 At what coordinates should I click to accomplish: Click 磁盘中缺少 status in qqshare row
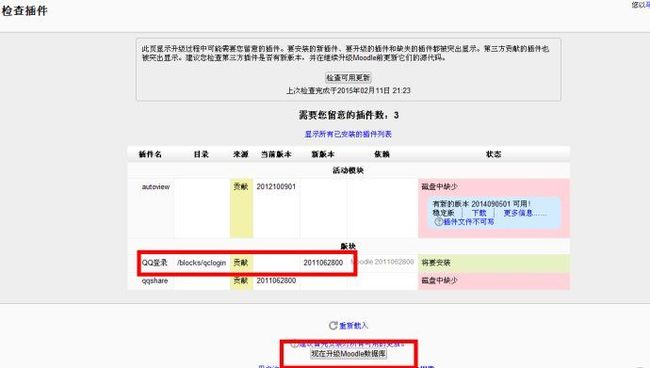439,281
